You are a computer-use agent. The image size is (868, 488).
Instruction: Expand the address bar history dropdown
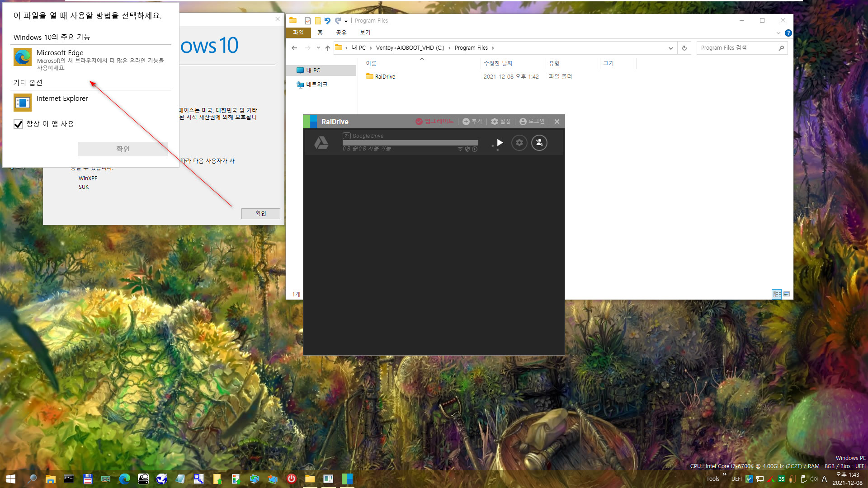coord(671,48)
